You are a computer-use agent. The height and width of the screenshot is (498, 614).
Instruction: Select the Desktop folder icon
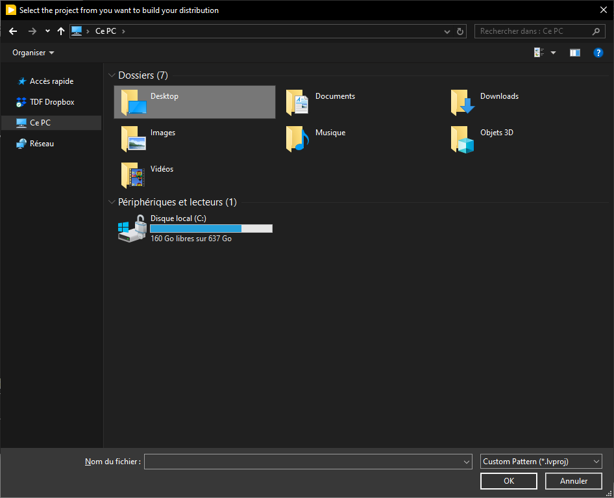point(133,102)
